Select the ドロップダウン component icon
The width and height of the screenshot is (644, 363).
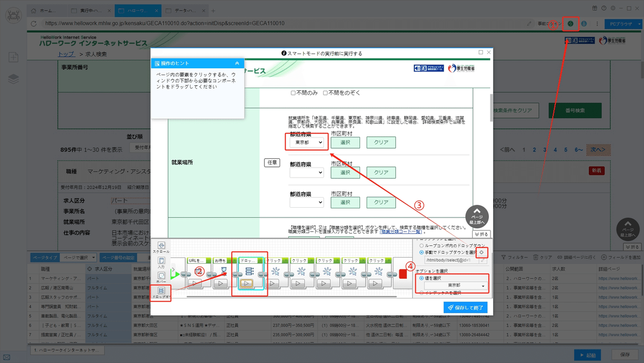point(161,291)
